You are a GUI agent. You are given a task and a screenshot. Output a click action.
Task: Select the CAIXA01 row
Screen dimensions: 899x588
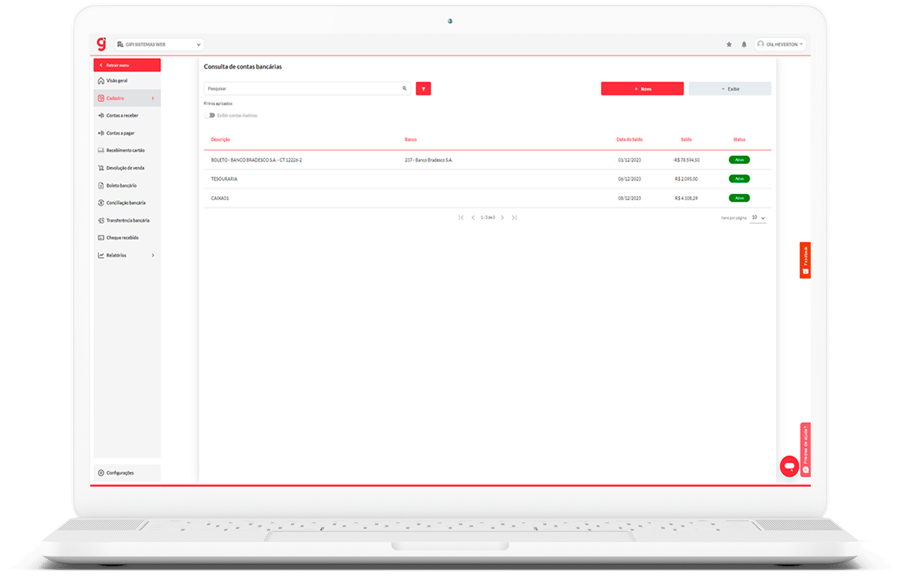click(x=488, y=198)
